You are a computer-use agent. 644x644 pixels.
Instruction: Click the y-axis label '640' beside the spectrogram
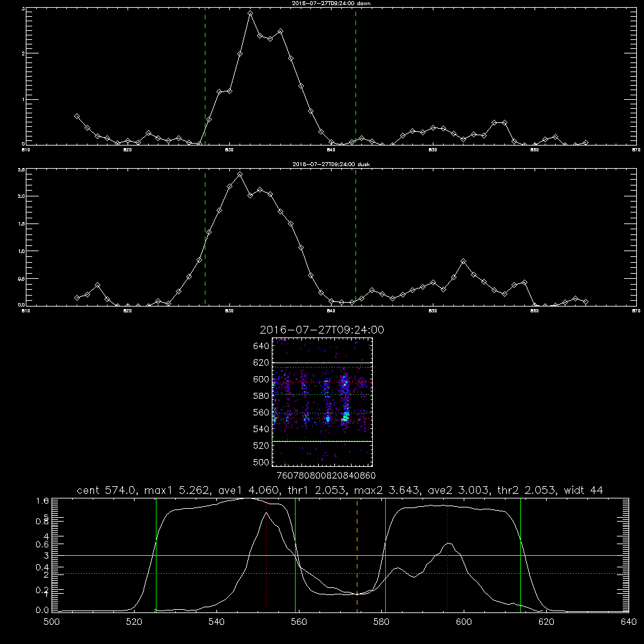[261, 346]
